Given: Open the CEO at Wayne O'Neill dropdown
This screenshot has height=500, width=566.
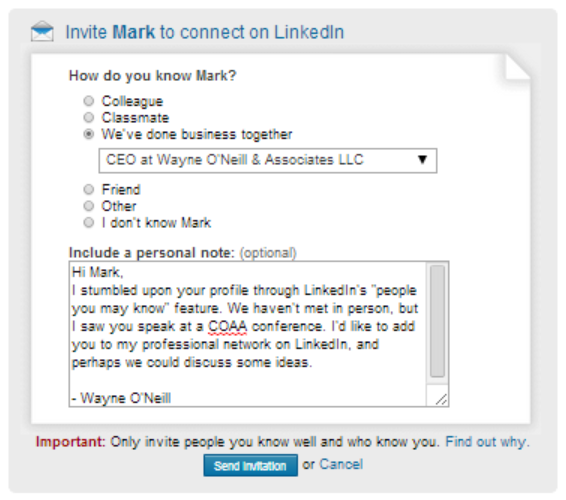Looking at the screenshot, I should [x=268, y=160].
